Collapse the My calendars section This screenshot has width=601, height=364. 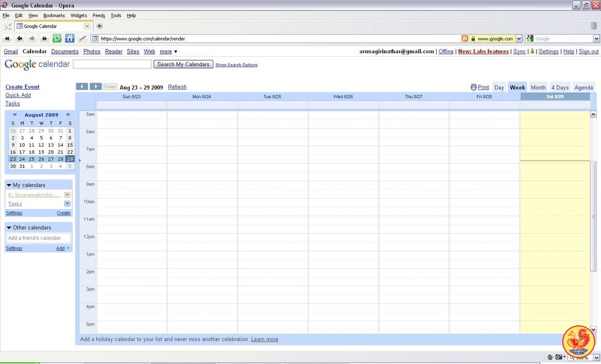[x=9, y=185]
